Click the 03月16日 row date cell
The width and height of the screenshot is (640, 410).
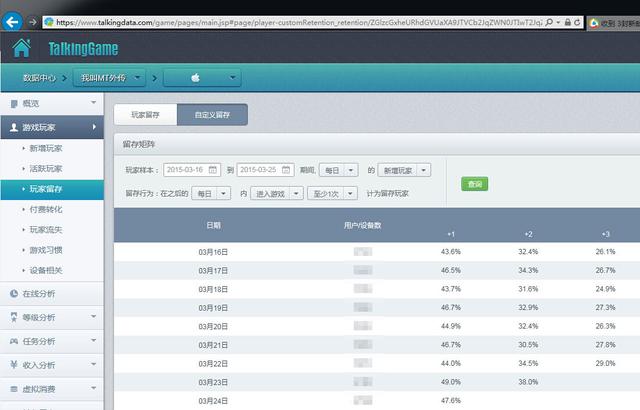(213, 252)
